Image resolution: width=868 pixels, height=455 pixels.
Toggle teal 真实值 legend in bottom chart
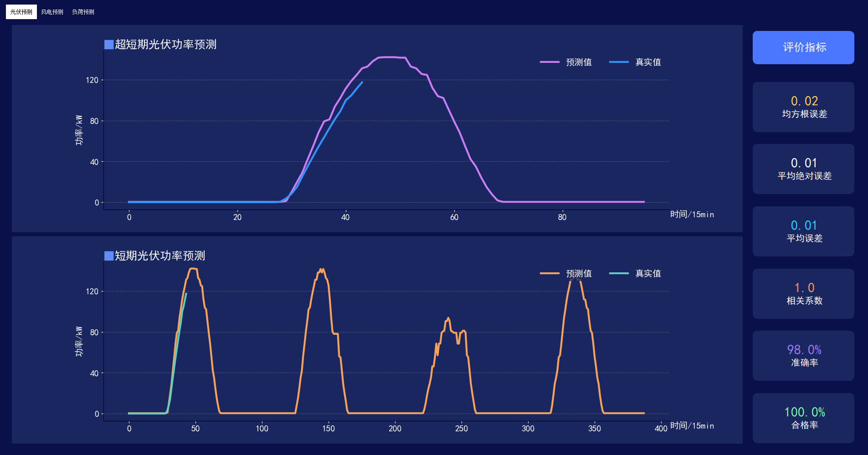635,273
